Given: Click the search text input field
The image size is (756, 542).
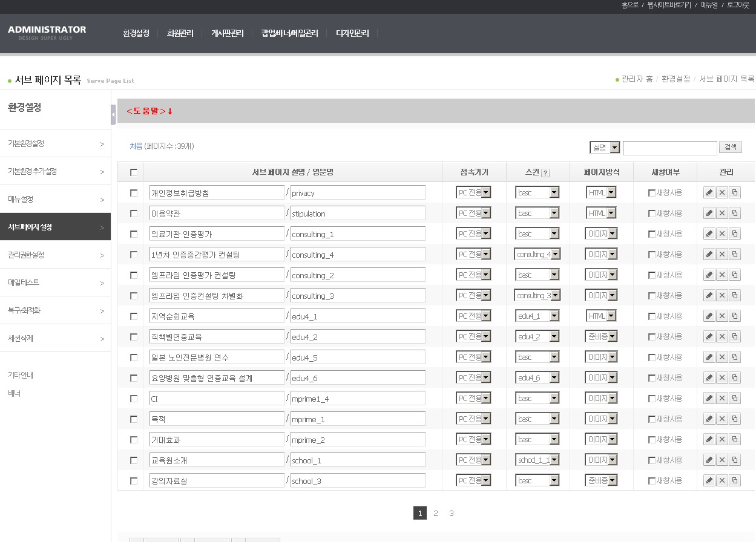Looking at the screenshot, I should point(669,148).
